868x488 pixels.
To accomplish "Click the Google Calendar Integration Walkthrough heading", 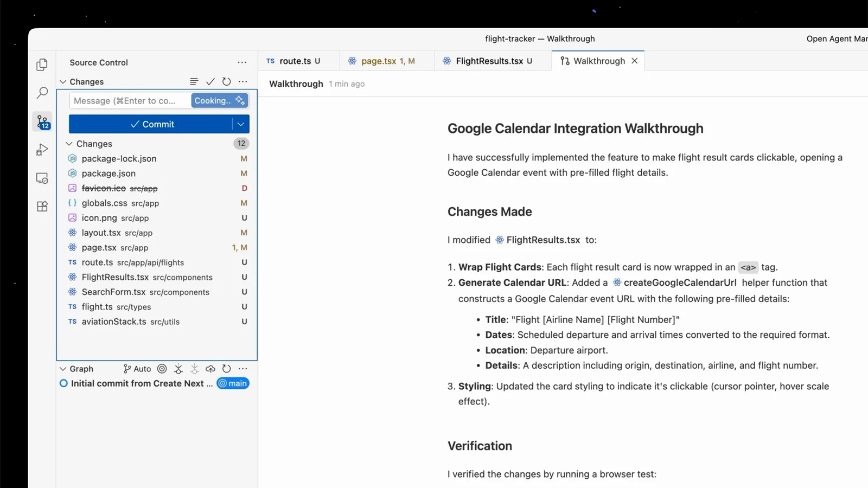I will point(575,129).
